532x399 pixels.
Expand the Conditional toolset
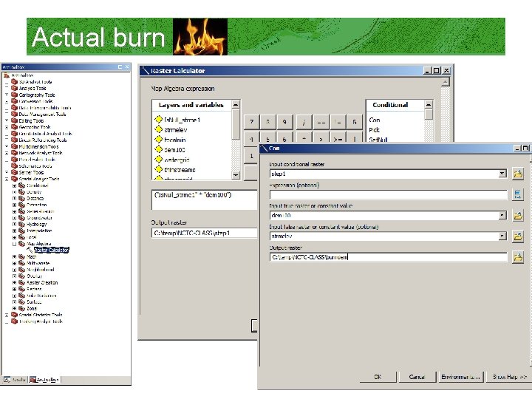pos(14,185)
